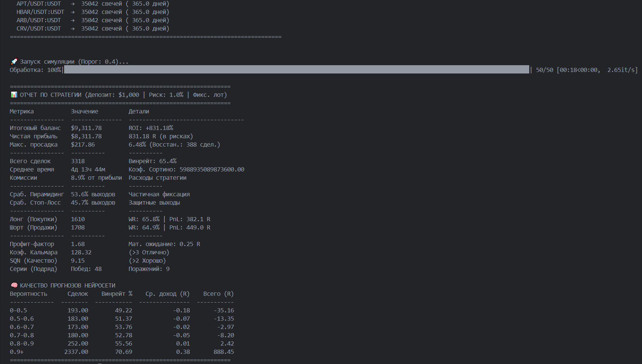Click the gray processing progress bar
Viewport: 642px width, 364px height.
pos(296,70)
